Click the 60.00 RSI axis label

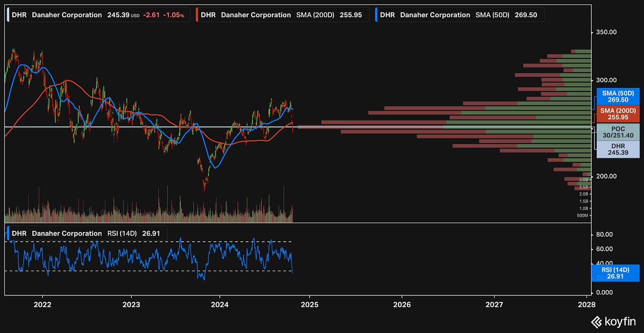604,249
